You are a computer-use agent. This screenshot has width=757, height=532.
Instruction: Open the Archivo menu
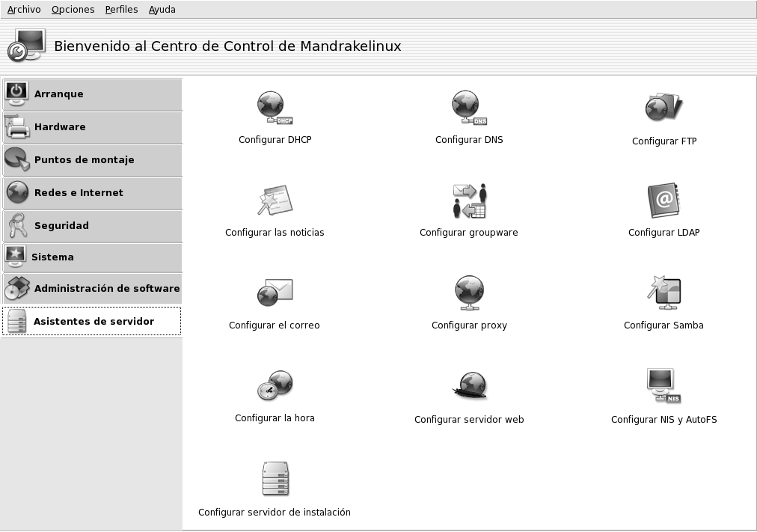point(24,9)
